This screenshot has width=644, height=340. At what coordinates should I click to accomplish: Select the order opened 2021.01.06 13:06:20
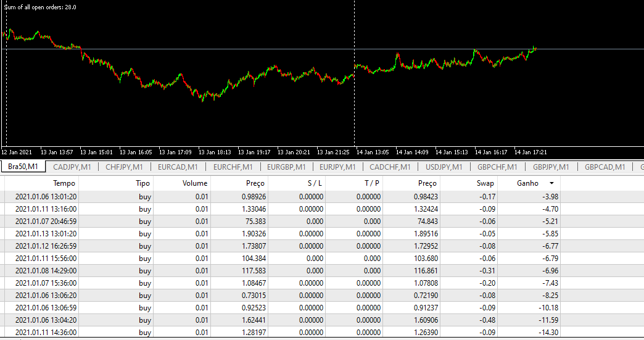click(283, 295)
